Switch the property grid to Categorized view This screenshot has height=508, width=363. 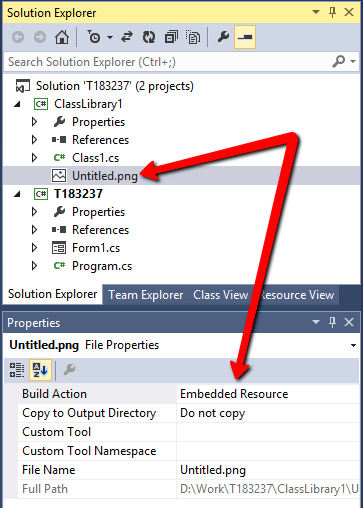pyautogui.click(x=17, y=370)
